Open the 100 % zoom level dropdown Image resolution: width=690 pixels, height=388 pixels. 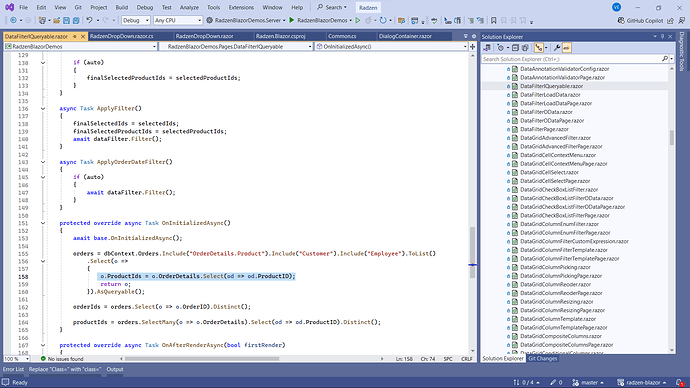[x=16, y=359]
